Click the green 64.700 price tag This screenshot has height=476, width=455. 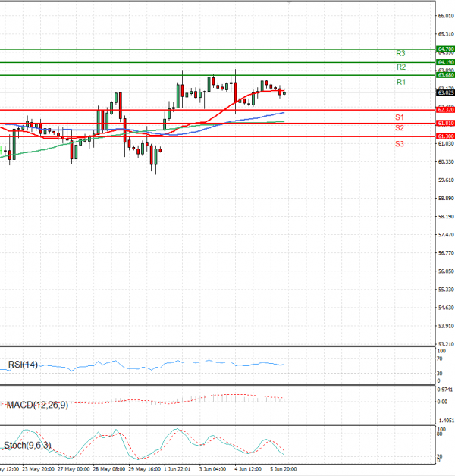tap(446, 49)
